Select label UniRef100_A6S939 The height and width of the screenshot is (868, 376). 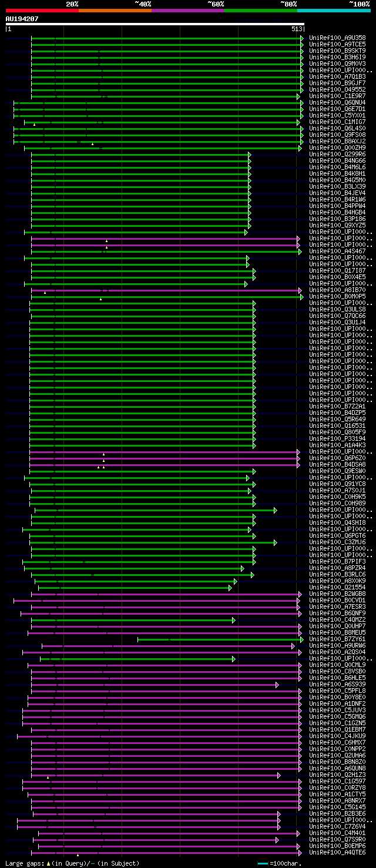[337, 684]
